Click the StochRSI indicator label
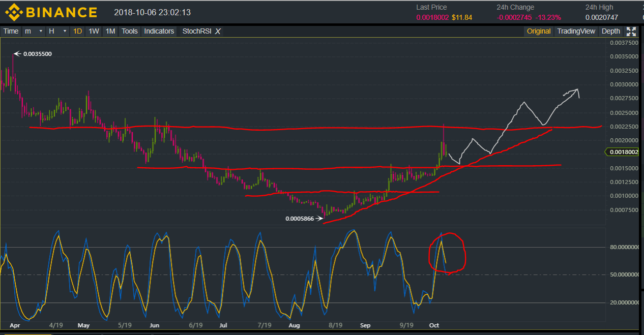Screen dimensions: 644x335 [196, 31]
